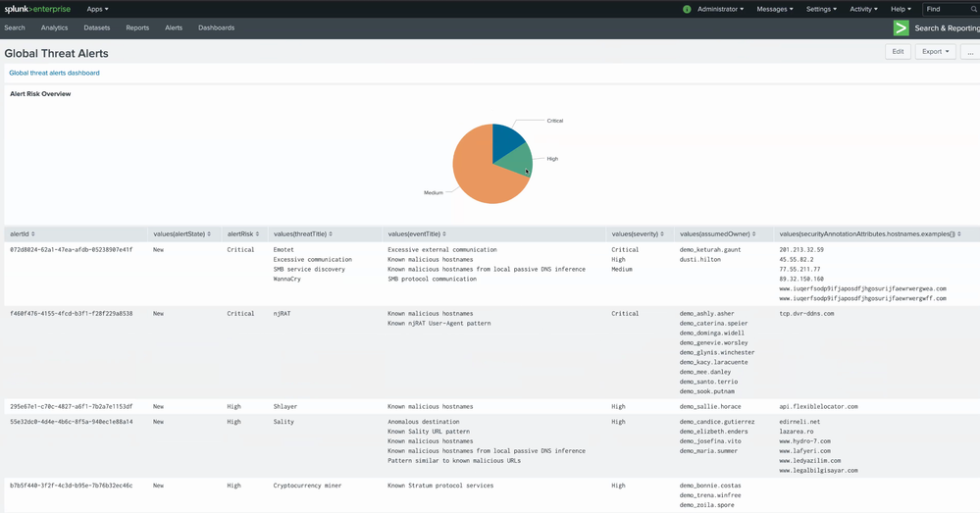Click the green system health status icon

(x=687, y=10)
